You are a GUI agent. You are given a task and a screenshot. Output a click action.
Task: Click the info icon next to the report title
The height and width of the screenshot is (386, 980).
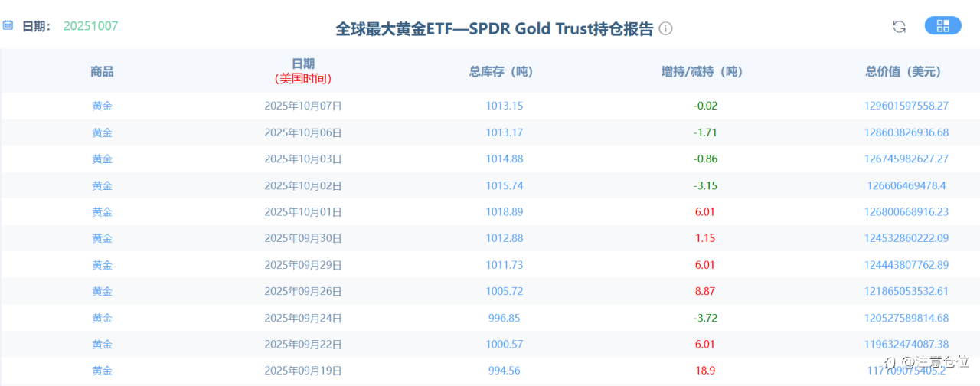pyautogui.click(x=666, y=28)
